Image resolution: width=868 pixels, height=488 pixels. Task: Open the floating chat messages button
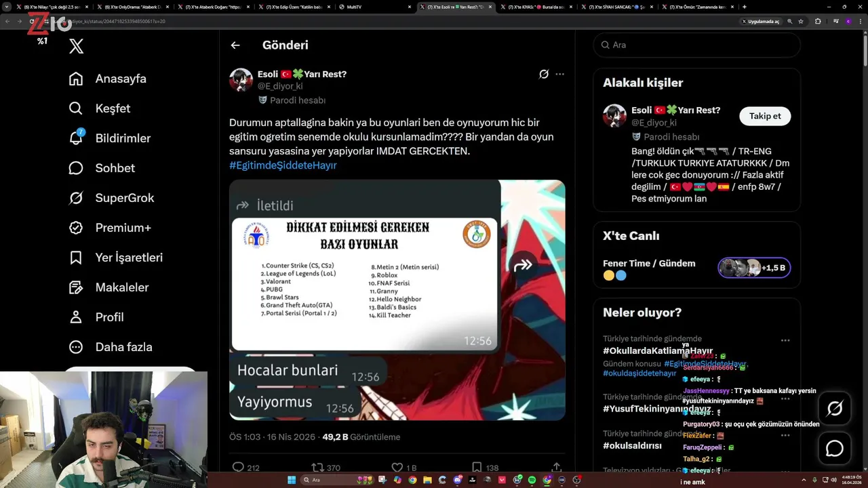835,449
